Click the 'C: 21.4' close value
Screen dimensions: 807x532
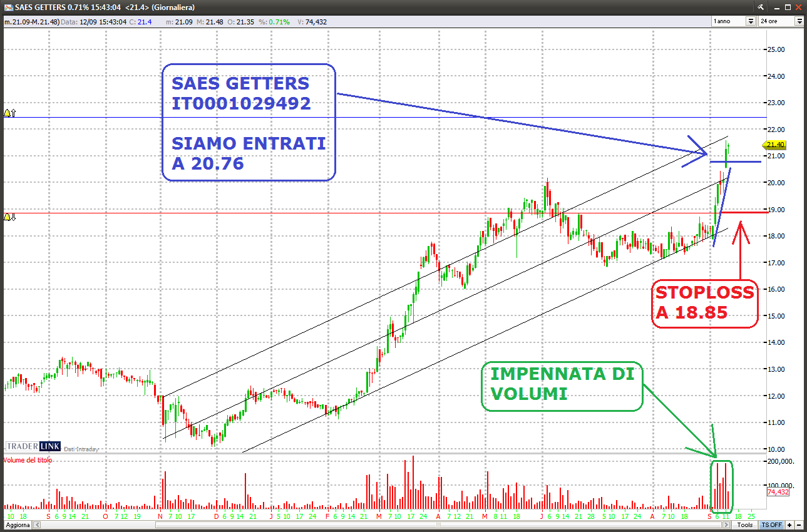(140, 22)
